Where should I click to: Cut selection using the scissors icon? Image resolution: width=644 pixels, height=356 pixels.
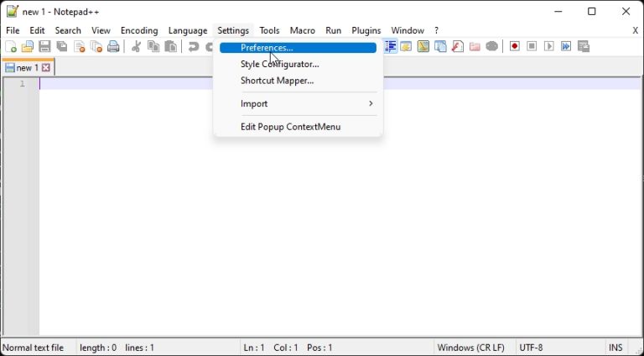136,46
